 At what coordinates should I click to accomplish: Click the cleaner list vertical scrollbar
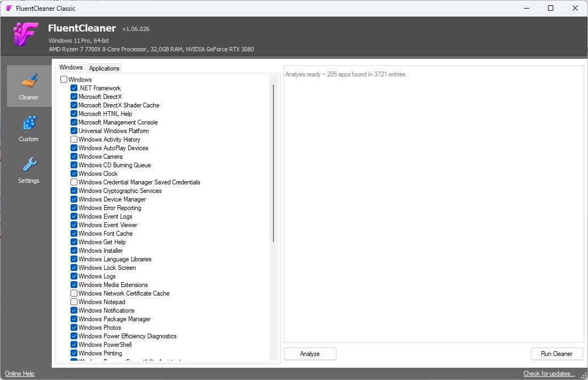pyautogui.click(x=273, y=163)
